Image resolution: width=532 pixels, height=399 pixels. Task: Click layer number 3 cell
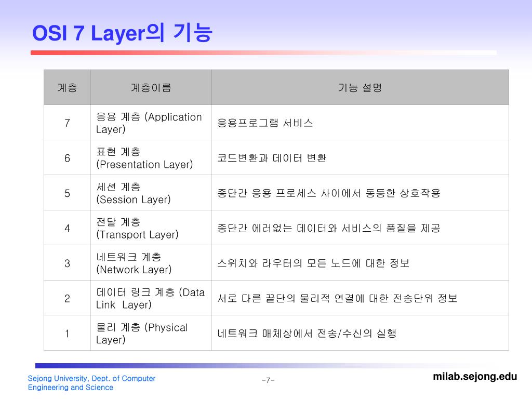pos(67,263)
